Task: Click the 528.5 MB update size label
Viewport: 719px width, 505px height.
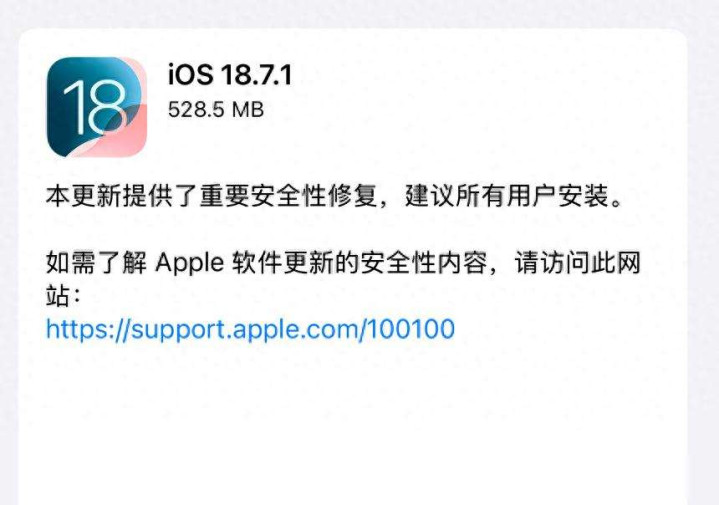Action: click(x=216, y=110)
